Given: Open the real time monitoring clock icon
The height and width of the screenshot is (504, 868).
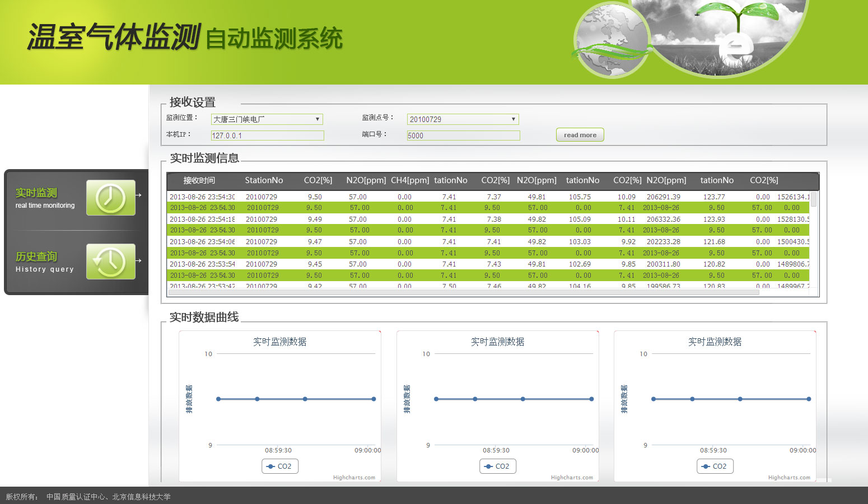Looking at the screenshot, I should click(x=111, y=198).
